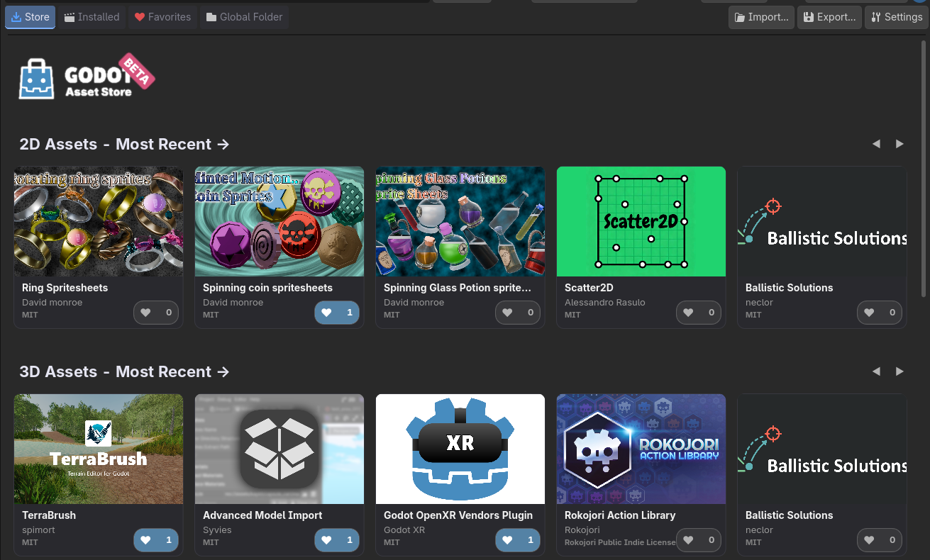Viewport: 930px width, 560px height.
Task: Click the vertical scrollbar of the store
Action: [924, 169]
